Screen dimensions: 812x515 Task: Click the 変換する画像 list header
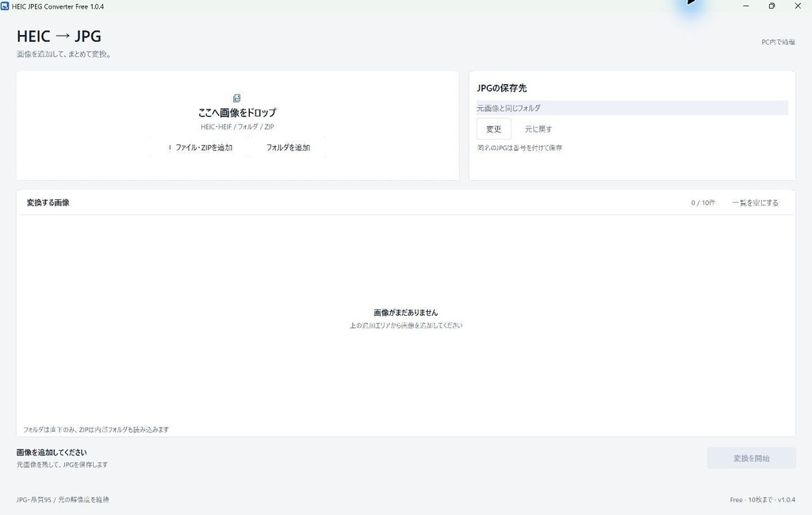(x=48, y=202)
